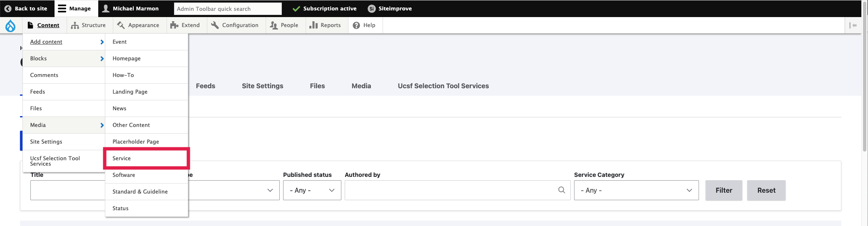Select Status content type

coord(147,208)
